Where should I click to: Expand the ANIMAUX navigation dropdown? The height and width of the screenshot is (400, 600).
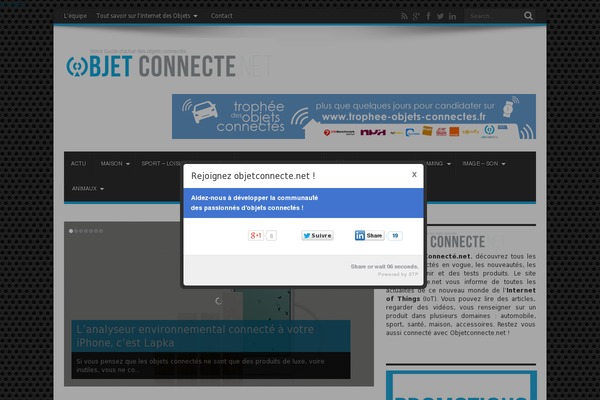point(88,188)
